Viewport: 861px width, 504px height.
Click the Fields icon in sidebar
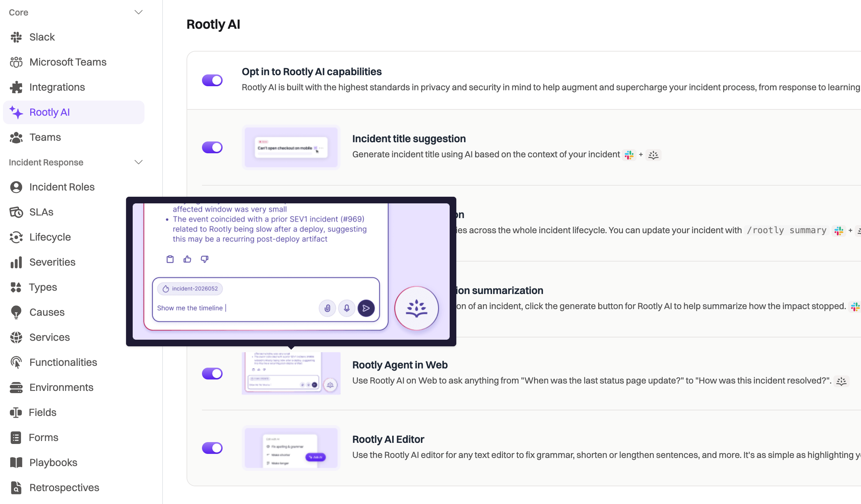pos(16,413)
